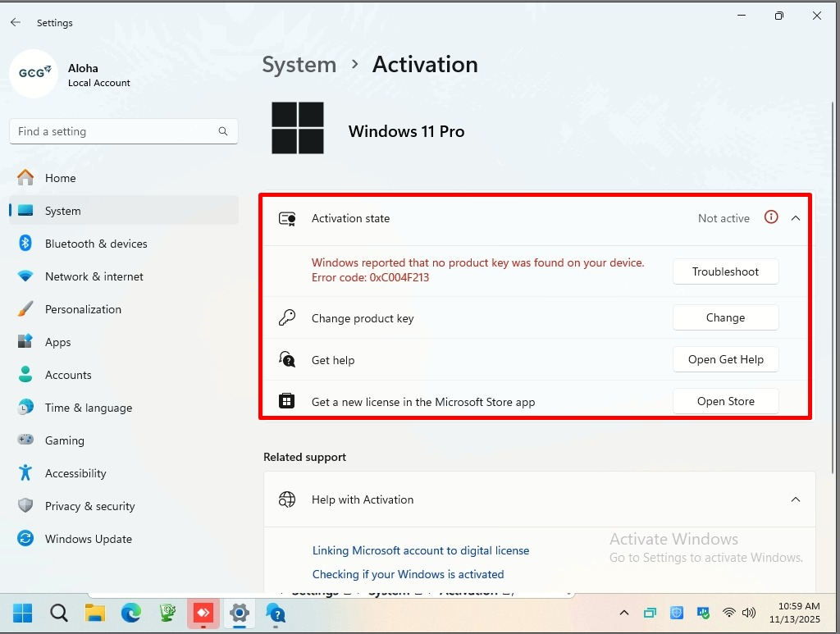Click the Microsoft Store bag icon
Screen dimensions: 840x634
coord(286,400)
